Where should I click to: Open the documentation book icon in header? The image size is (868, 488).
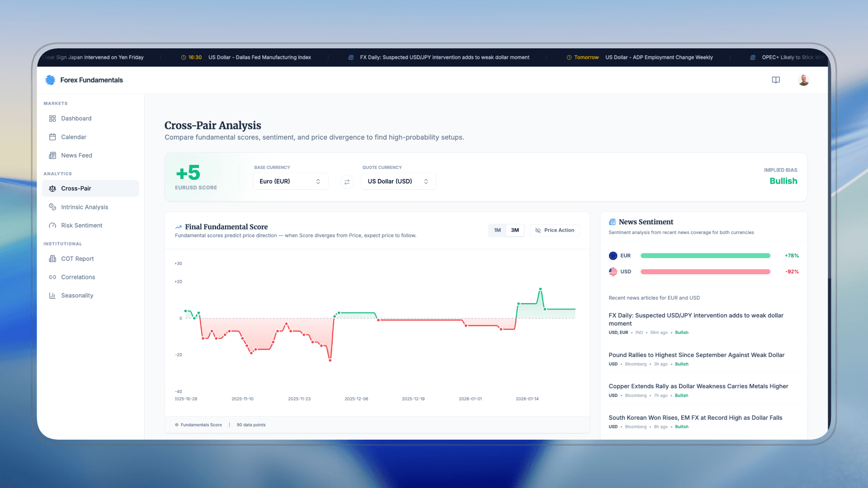pos(776,80)
